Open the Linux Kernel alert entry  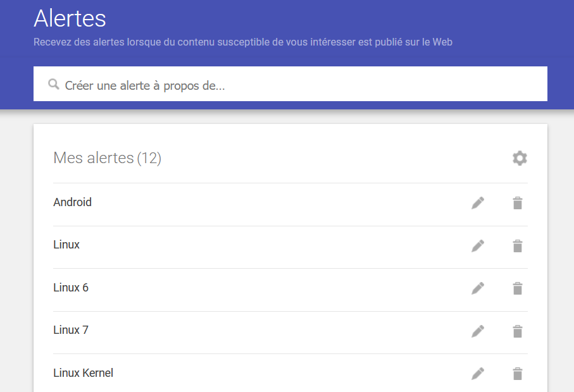[83, 373]
